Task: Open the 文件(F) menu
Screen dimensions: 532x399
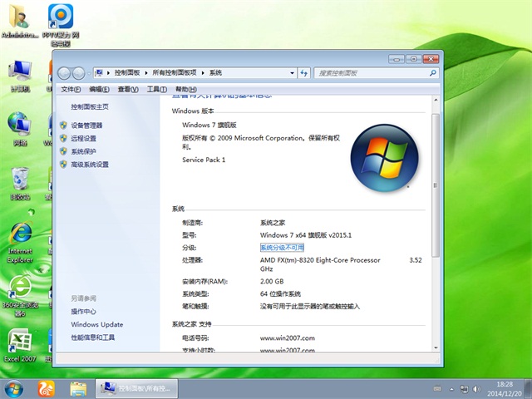Action: pos(71,89)
